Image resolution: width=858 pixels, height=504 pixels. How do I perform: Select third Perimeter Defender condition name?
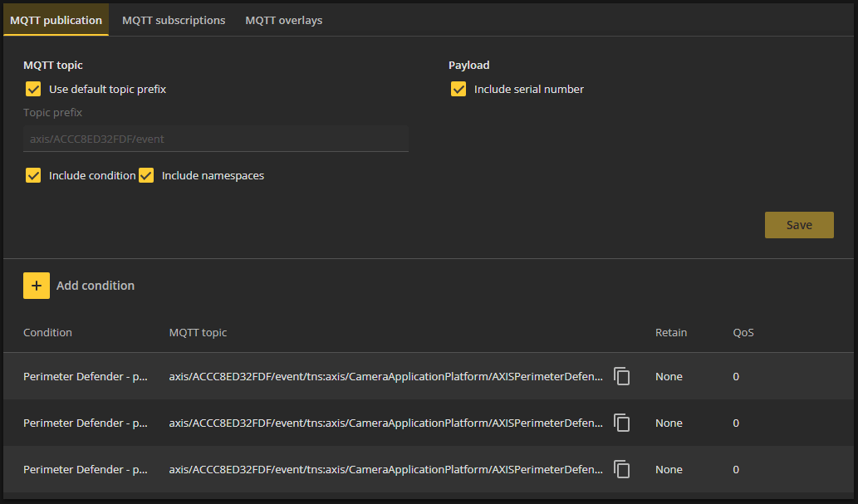point(86,469)
